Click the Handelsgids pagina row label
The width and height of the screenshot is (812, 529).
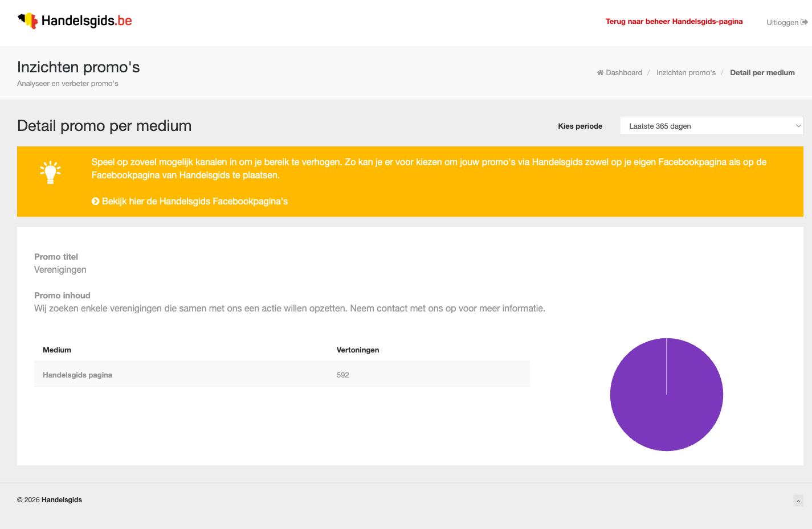(77, 375)
